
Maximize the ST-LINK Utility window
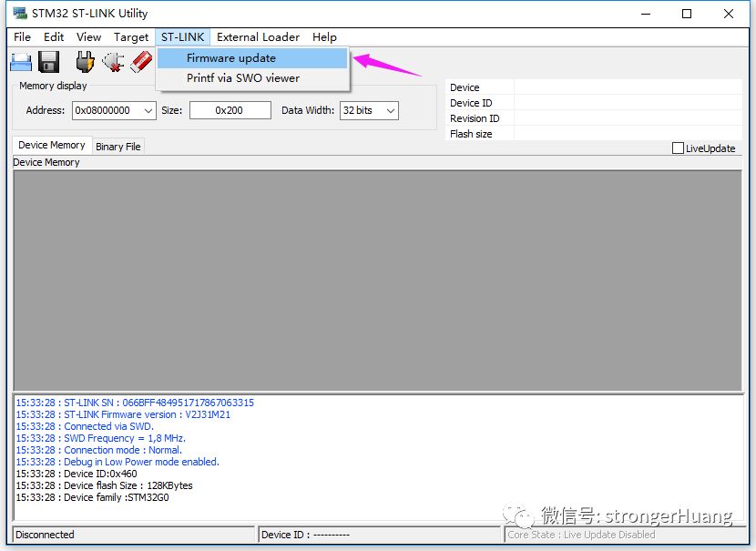[687, 14]
